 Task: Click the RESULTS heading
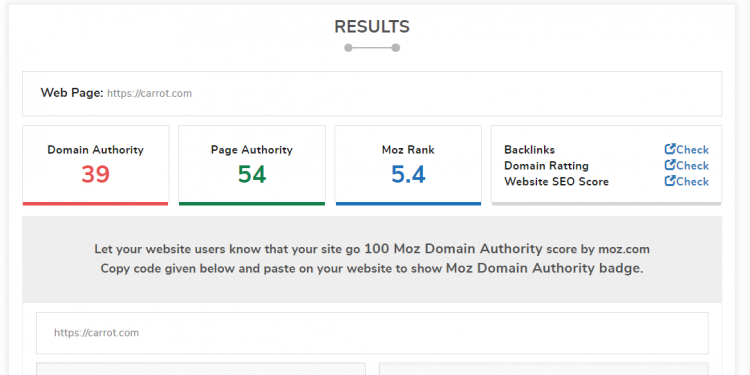(372, 27)
